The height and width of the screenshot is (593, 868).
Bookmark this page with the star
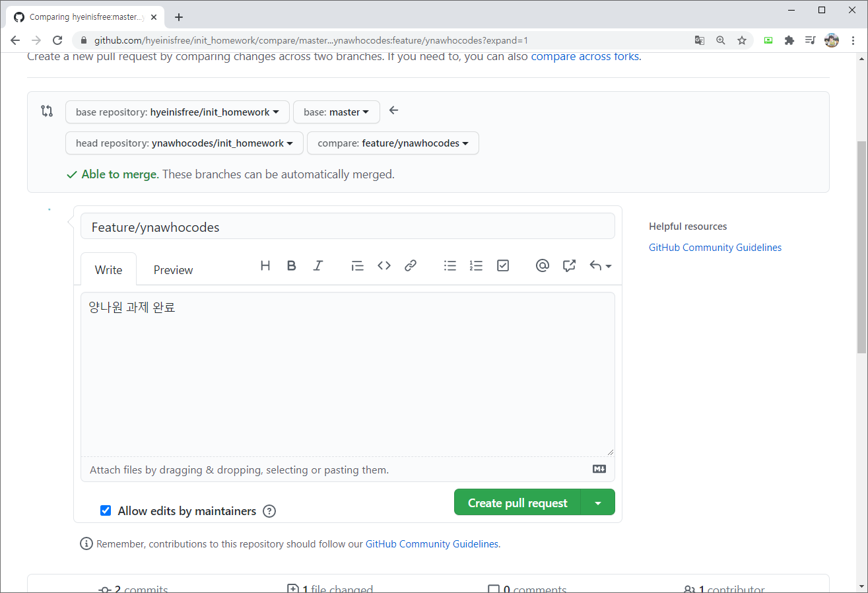coord(742,40)
